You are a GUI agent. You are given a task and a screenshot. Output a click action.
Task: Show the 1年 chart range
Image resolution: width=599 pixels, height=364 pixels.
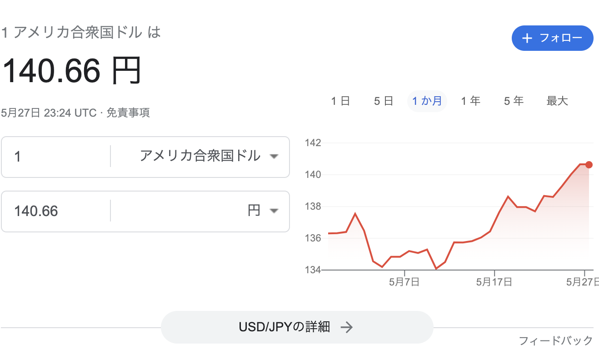point(470,101)
